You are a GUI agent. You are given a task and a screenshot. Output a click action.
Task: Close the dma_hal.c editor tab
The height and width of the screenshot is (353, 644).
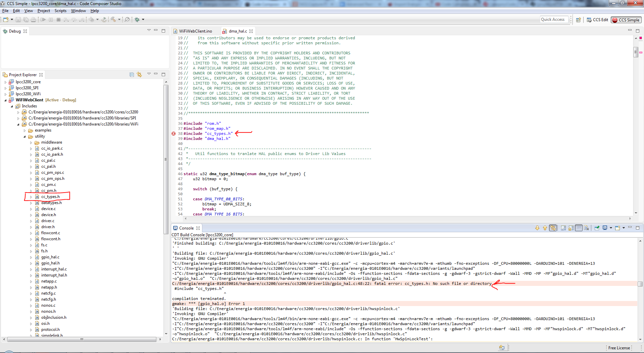(x=251, y=31)
